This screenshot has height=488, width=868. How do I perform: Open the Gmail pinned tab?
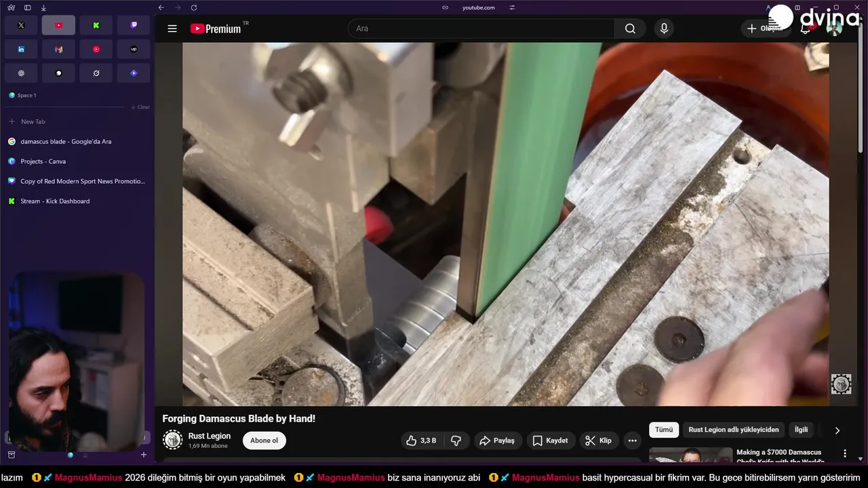pos(58,49)
